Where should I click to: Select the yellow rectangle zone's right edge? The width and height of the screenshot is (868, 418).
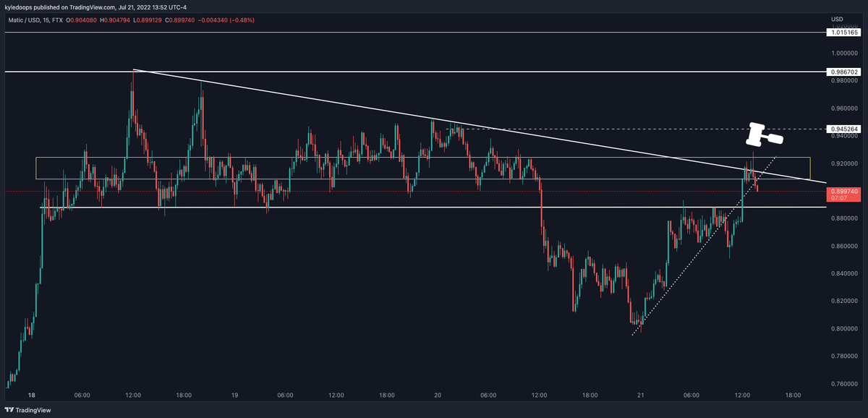pyautogui.click(x=810, y=169)
